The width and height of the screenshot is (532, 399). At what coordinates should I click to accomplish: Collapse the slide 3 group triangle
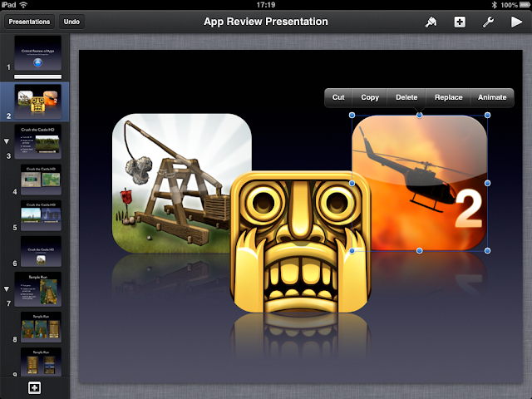click(x=7, y=141)
